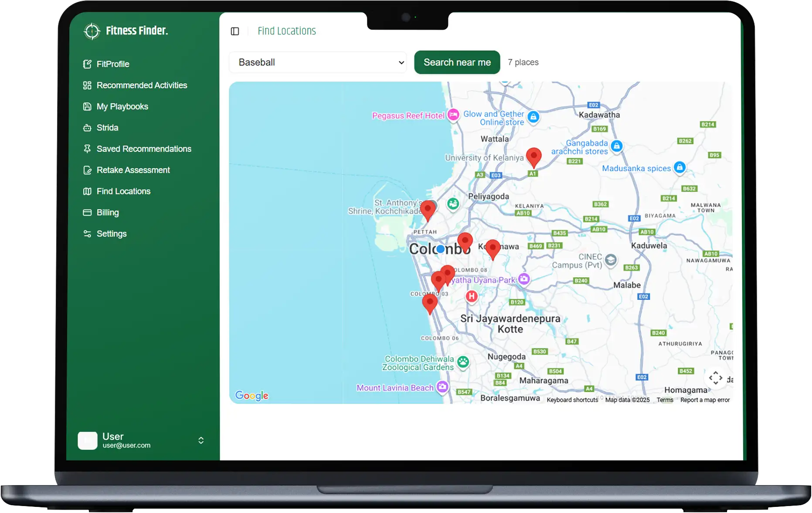Click the Find Locations page title
This screenshot has width=812, height=513.
(287, 31)
